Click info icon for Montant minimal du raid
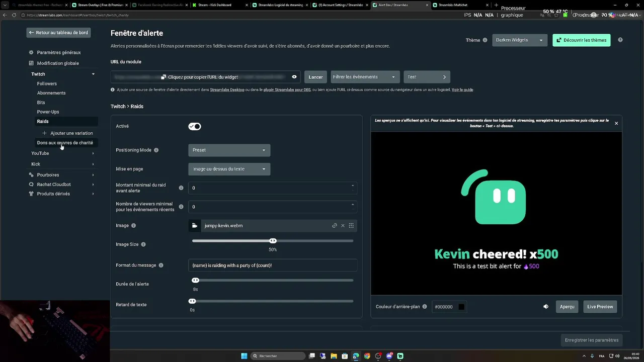The height and width of the screenshot is (362, 644). click(x=181, y=188)
